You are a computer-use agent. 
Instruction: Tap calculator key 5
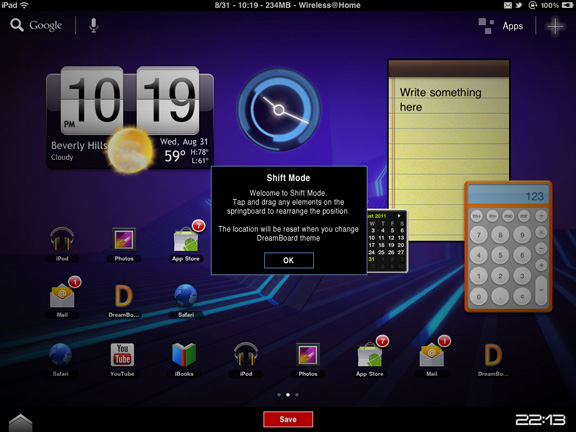500,255
